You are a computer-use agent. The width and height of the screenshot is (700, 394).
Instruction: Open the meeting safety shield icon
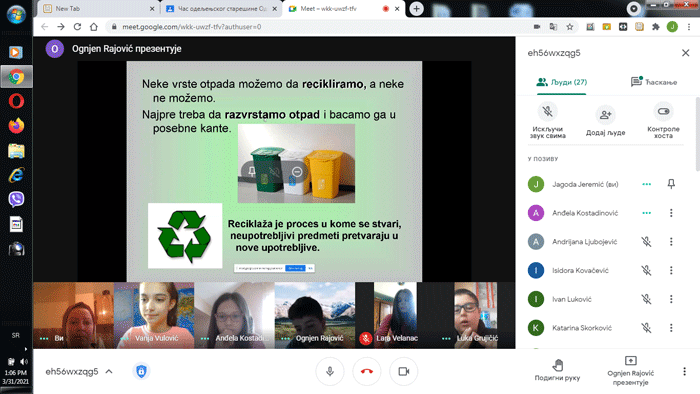point(141,371)
